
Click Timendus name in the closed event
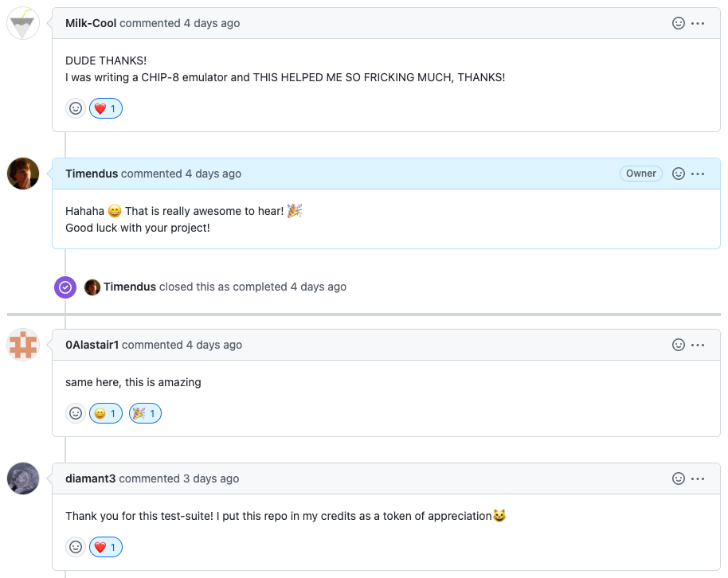129,287
